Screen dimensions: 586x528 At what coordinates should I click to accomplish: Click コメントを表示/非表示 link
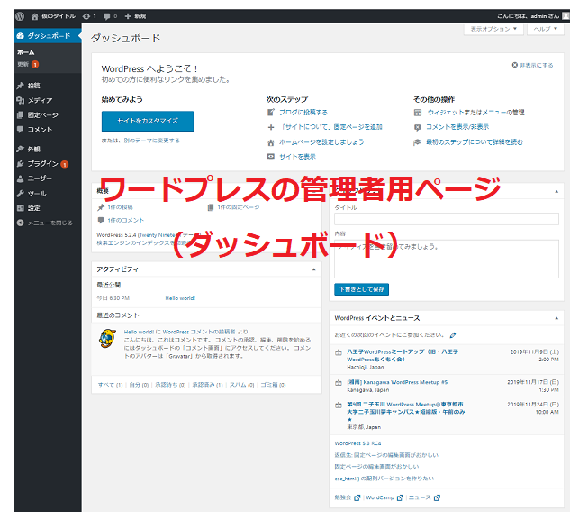pos(457,127)
